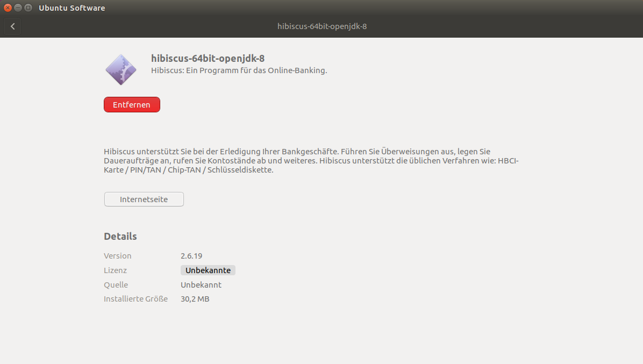
Task: Click the Installierte Größe label
Action: tap(135, 299)
